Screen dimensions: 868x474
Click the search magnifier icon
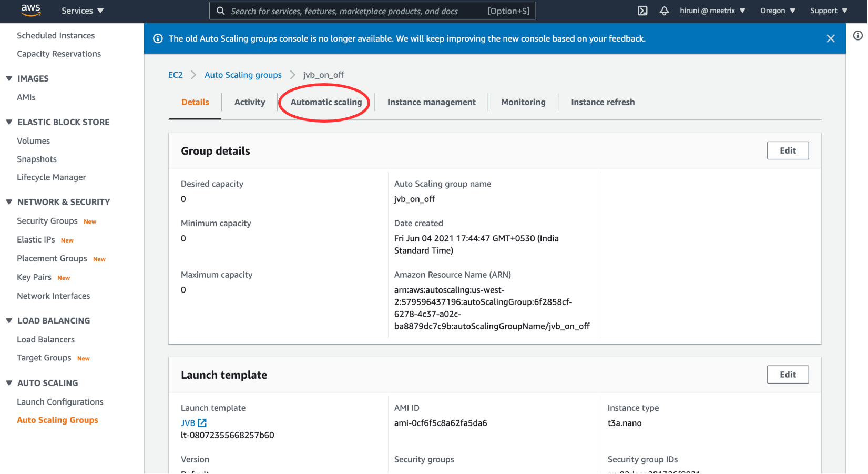221,11
